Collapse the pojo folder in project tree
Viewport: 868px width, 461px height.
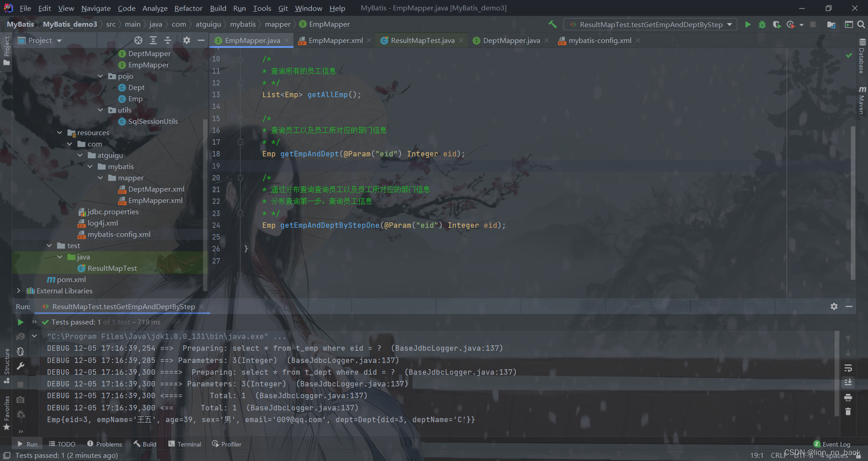click(100, 76)
